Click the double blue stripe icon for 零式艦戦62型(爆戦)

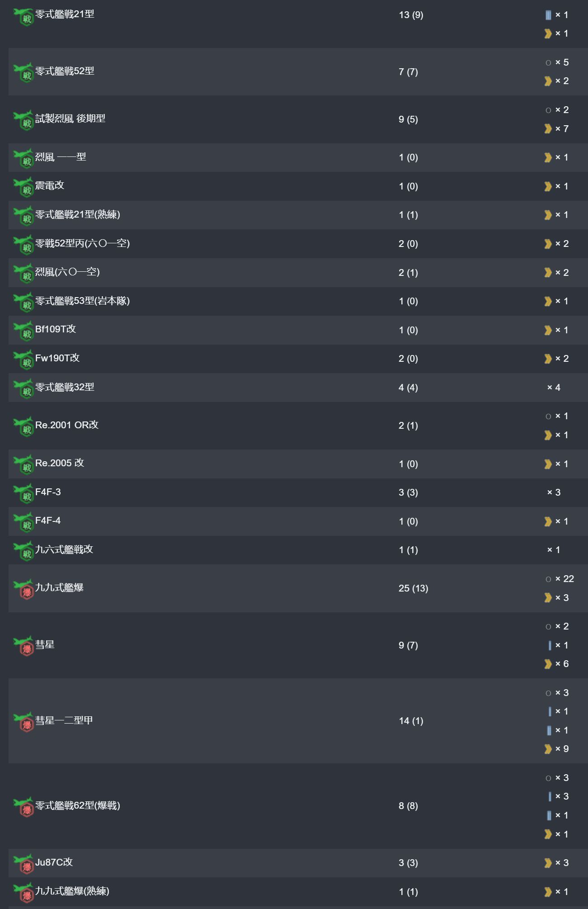[x=549, y=815]
